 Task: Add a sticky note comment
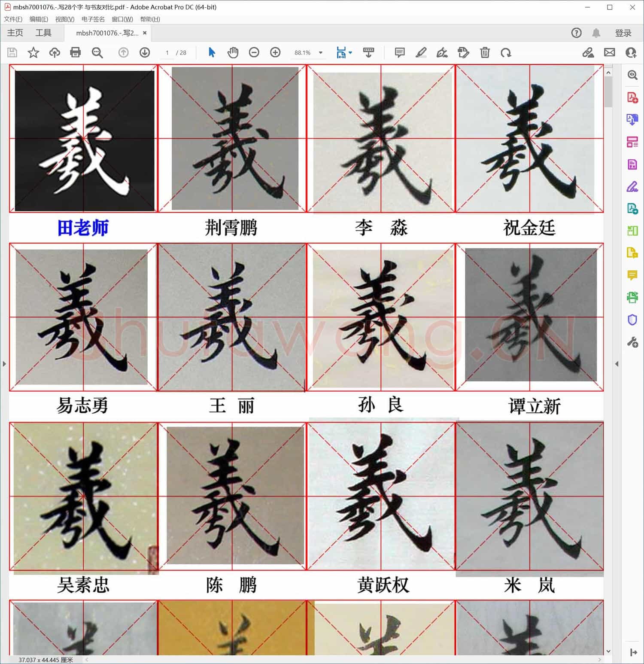pos(399,52)
